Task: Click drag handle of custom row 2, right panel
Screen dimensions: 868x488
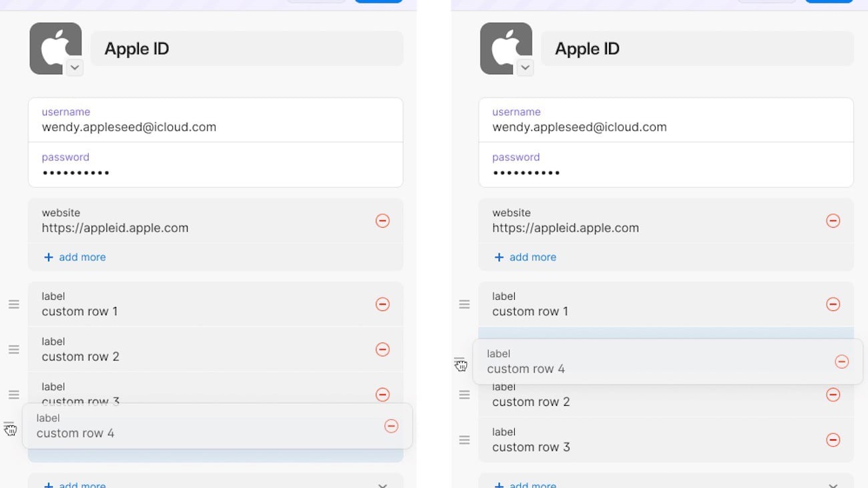Action: pos(465,395)
